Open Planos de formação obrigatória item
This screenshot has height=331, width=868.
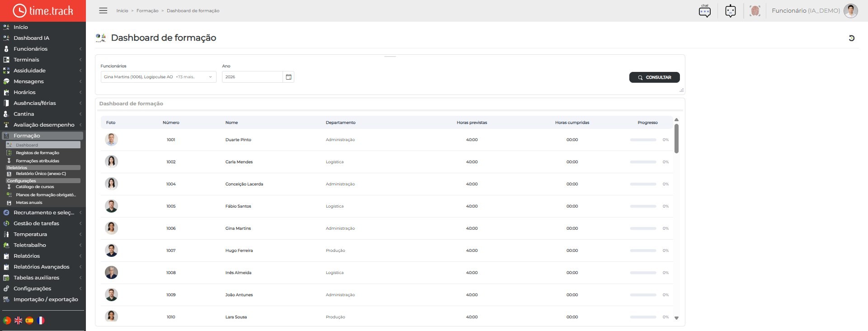(x=46, y=195)
